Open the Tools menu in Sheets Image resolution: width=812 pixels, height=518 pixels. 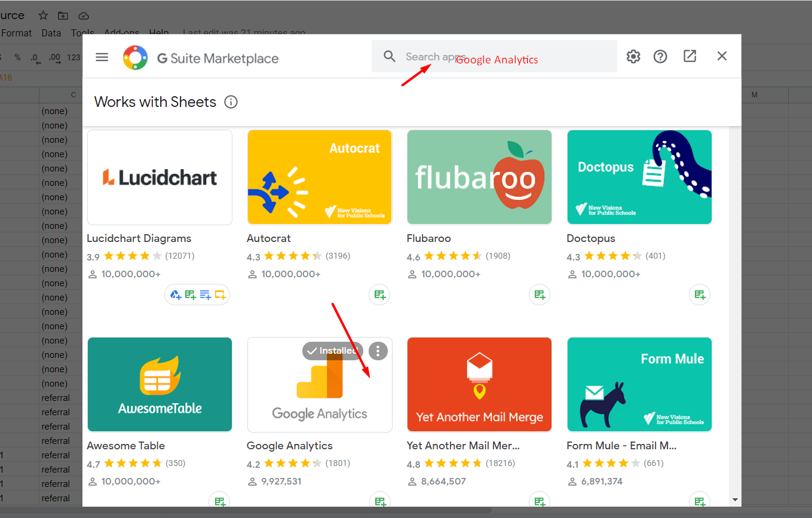[82, 33]
